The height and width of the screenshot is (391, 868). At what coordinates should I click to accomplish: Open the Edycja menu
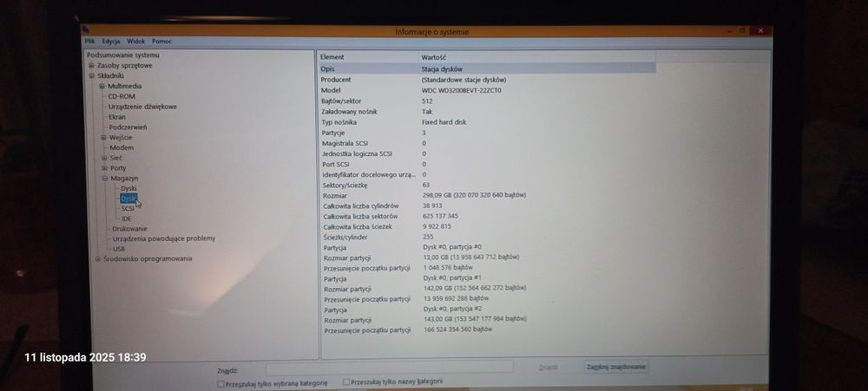[111, 42]
